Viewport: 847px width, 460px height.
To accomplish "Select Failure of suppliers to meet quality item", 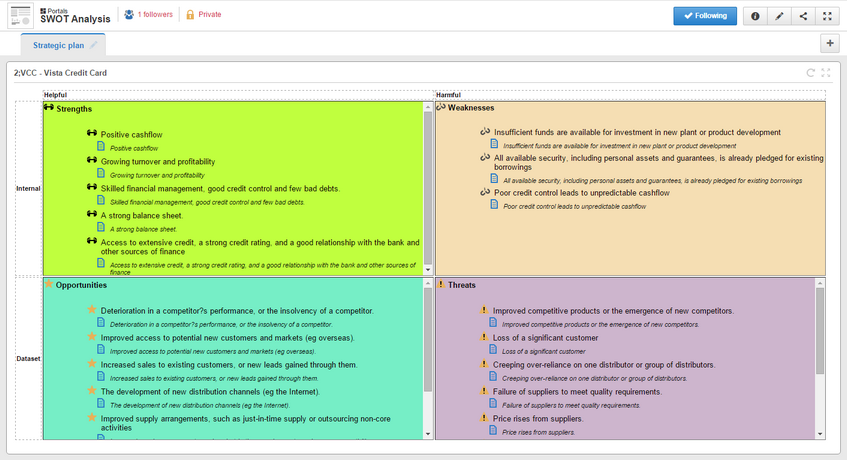I will 577,392.
